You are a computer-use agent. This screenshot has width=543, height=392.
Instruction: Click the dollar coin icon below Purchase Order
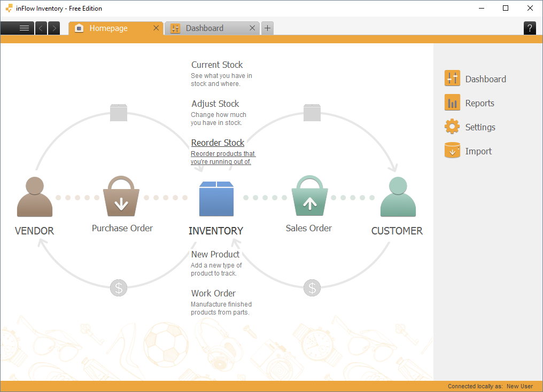pos(119,288)
